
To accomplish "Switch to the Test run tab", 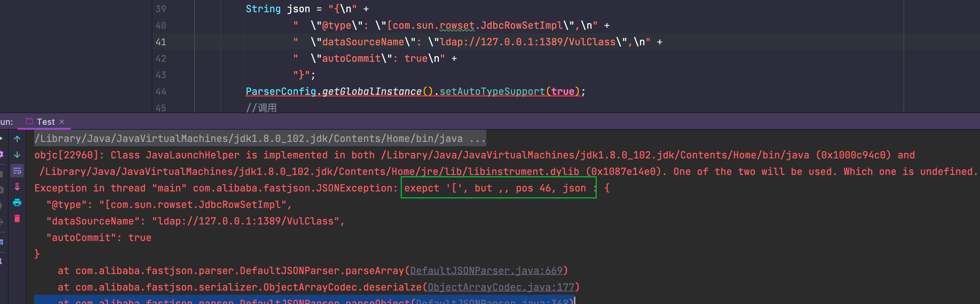I will click(46, 122).
